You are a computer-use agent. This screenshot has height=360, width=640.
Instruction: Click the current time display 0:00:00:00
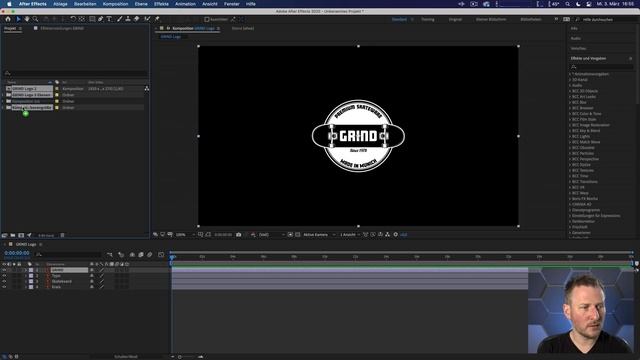tap(17, 253)
